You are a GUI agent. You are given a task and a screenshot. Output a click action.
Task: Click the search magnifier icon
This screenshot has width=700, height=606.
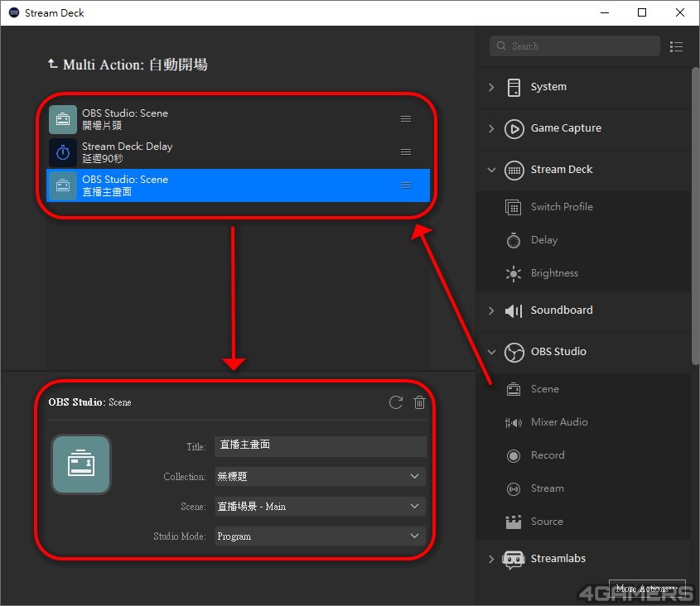tap(501, 46)
